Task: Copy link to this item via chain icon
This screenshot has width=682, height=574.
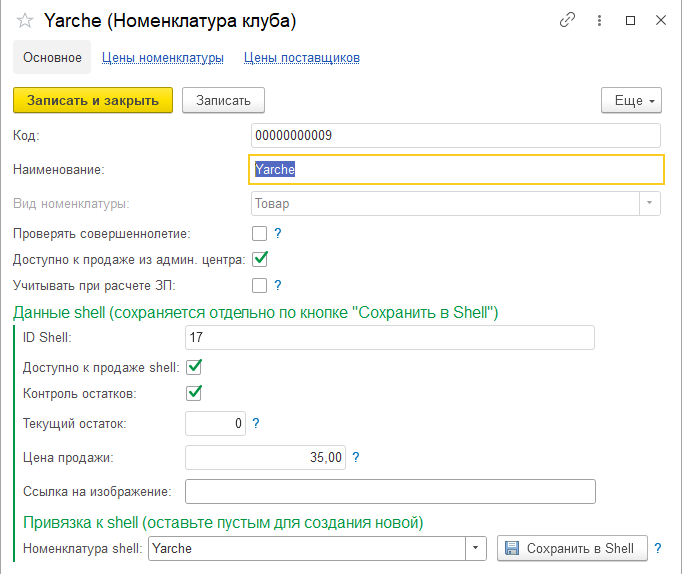Action: 568,20
